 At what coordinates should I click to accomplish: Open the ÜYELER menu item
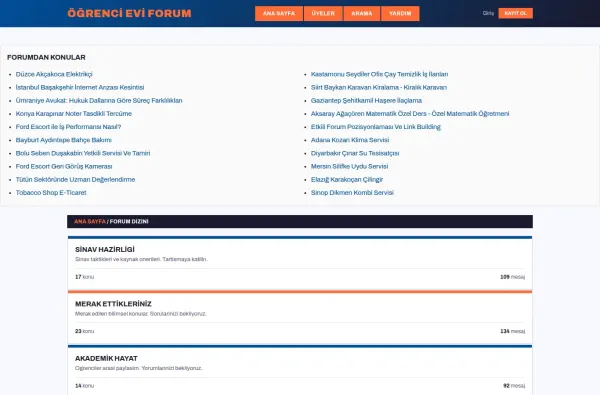(x=323, y=13)
